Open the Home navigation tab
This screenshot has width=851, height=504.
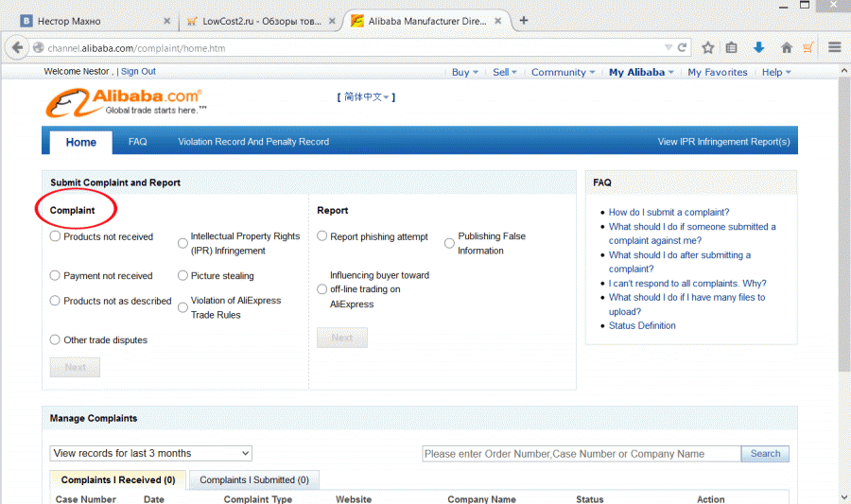point(81,142)
